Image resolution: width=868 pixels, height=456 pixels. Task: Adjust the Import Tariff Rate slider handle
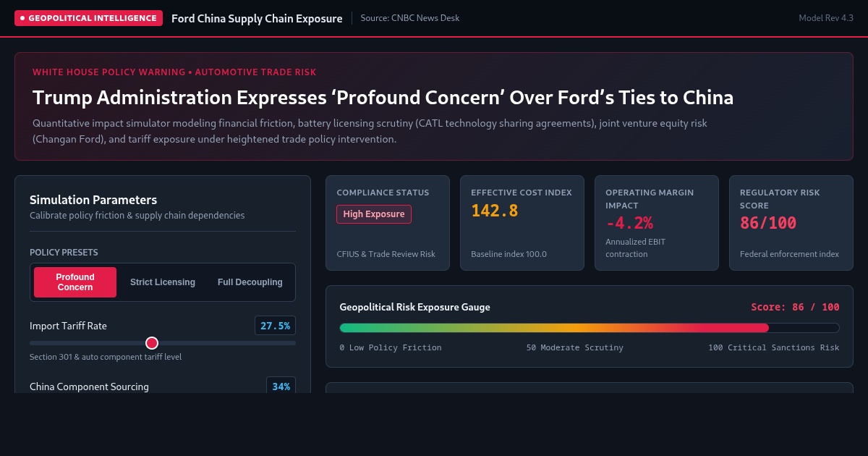[x=152, y=343]
